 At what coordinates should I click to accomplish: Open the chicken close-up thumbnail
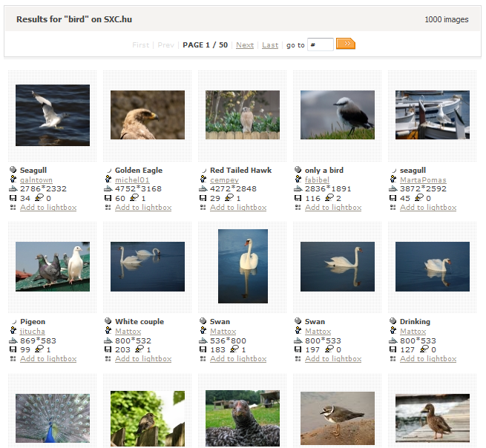[x=243, y=418]
